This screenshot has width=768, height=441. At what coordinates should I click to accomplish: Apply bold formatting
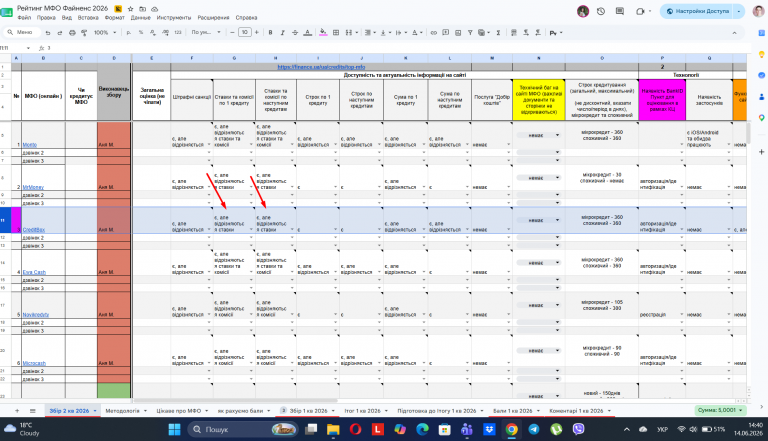(x=270, y=33)
